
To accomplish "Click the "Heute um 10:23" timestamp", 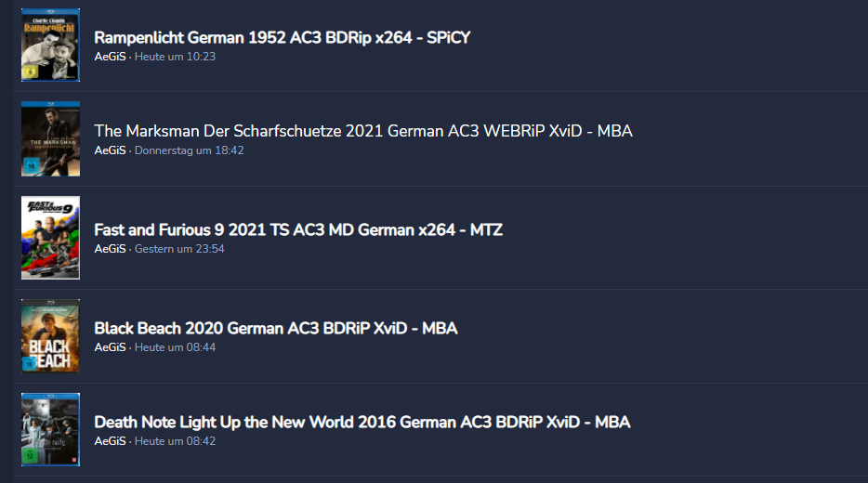I will [x=175, y=57].
